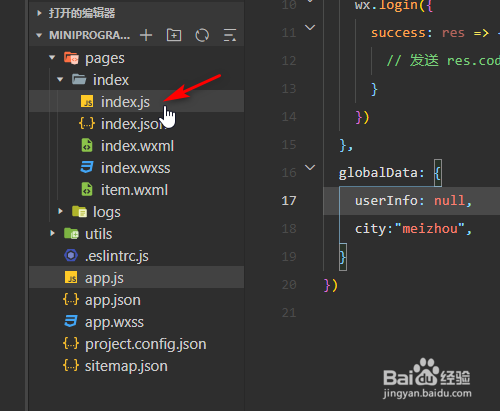Open .eslintrc.js file
This screenshot has width=500, height=411.
click(137, 256)
